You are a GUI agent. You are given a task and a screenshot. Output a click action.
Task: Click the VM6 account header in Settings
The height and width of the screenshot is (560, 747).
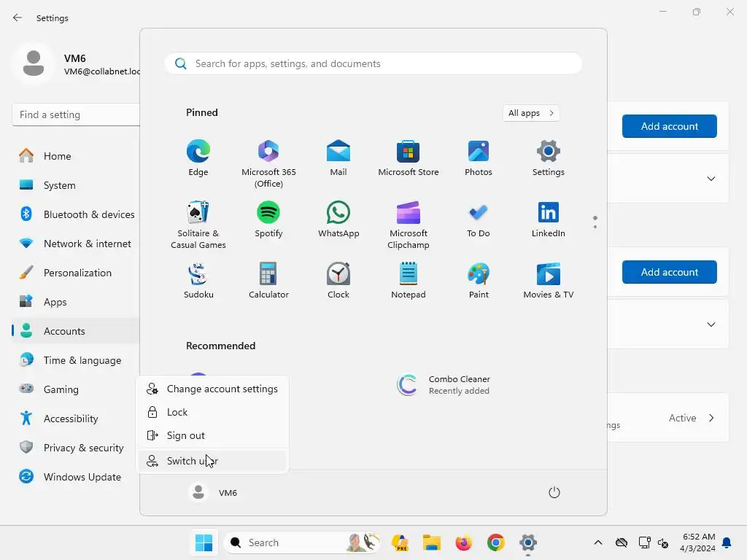pos(76,64)
